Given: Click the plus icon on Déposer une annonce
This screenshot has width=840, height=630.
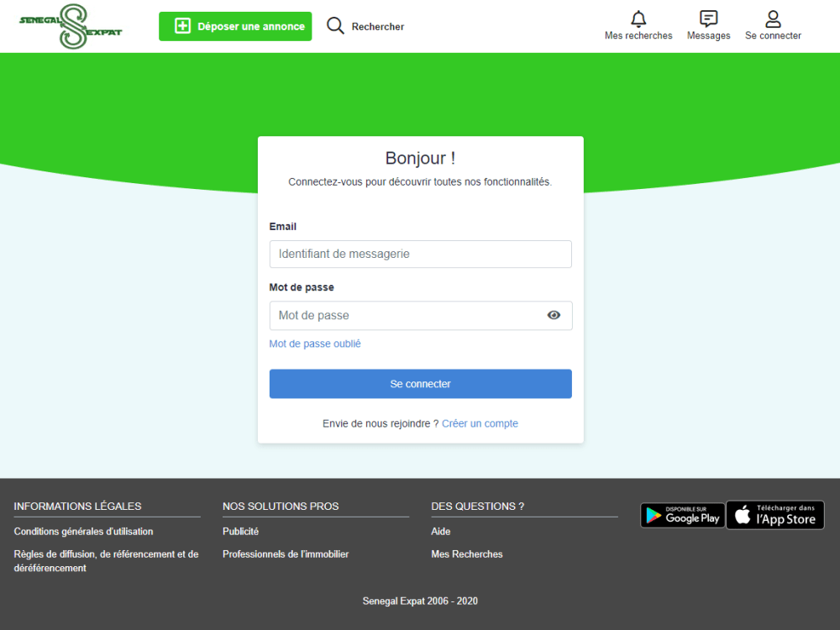Looking at the screenshot, I should [182, 26].
